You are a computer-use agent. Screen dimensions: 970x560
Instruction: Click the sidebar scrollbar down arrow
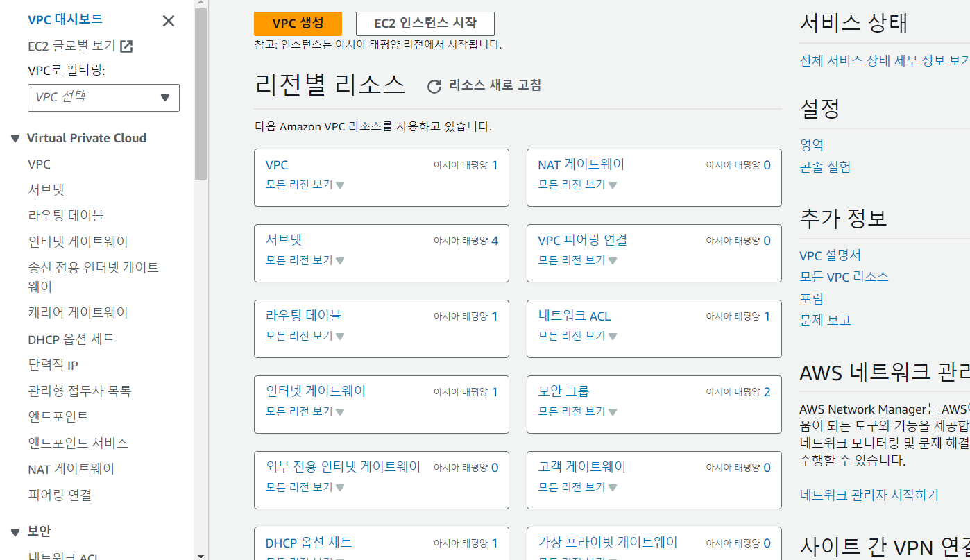pyautogui.click(x=201, y=555)
